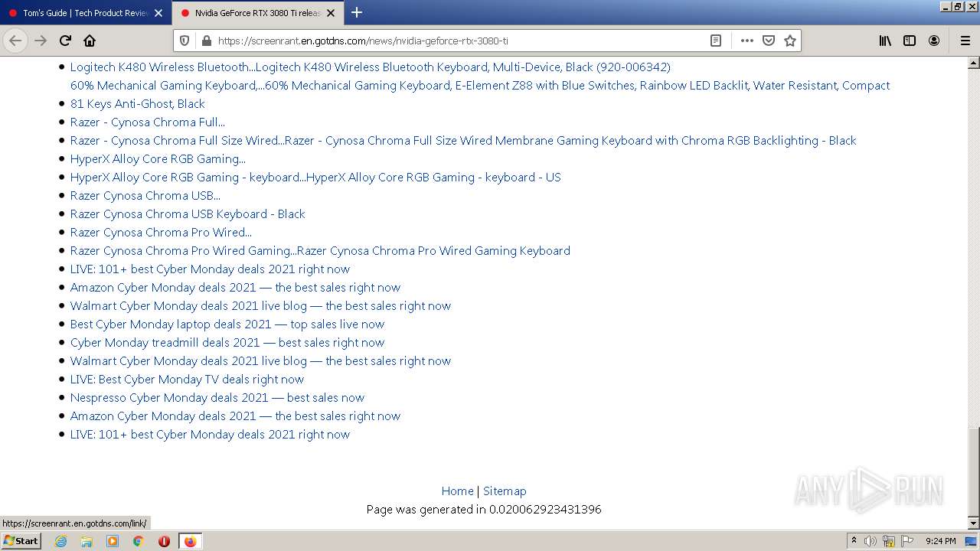Open last LIVE: 101+ best Cyber Monday deals link
Image resolution: width=980 pixels, height=551 pixels.
point(210,435)
